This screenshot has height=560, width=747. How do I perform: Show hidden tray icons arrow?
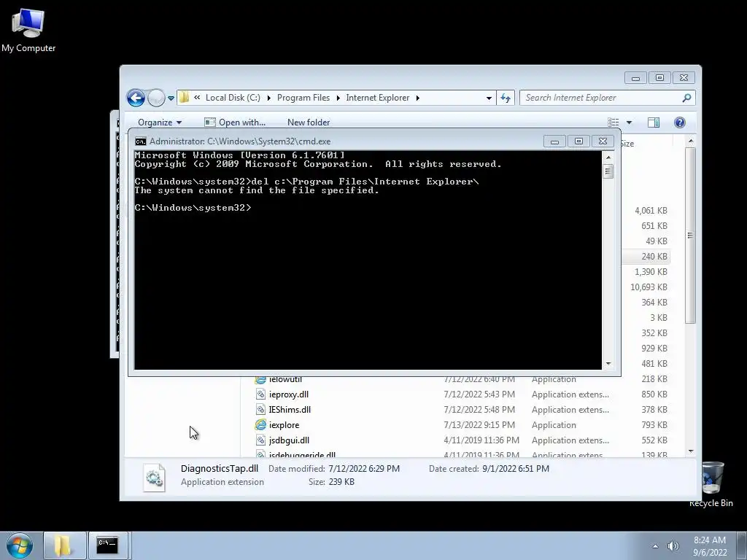(x=656, y=546)
